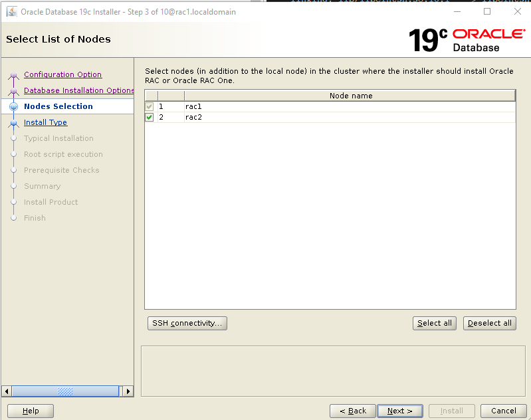Go back with the Back button
531x420 pixels.
(353, 411)
